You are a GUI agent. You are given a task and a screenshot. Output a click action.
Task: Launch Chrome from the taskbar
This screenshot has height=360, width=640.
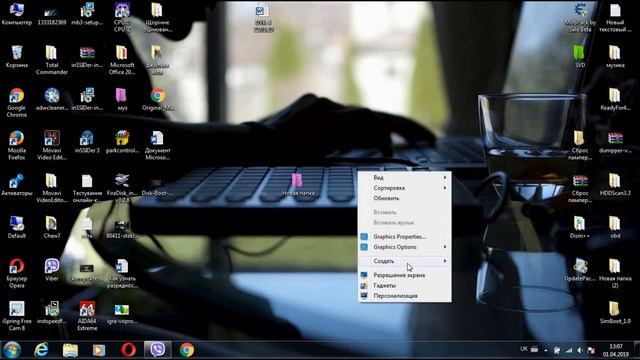(187, 350)
